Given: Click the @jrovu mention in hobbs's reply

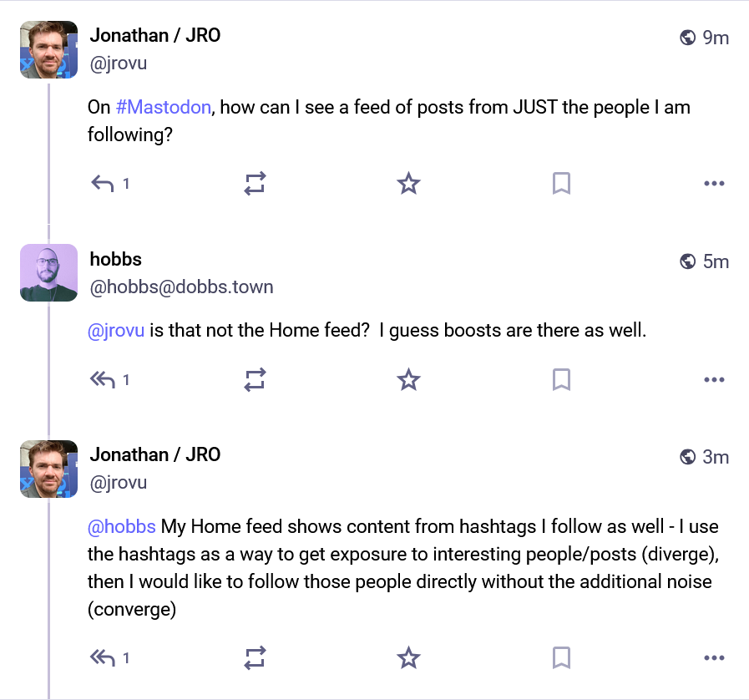Looking at the screenshot, I should point(116,330).
